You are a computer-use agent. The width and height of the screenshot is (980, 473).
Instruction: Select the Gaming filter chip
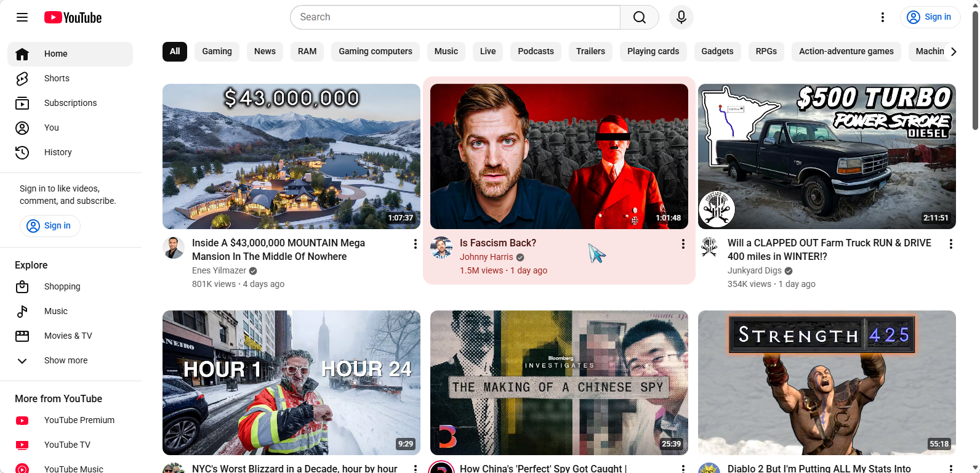(217, 52)
